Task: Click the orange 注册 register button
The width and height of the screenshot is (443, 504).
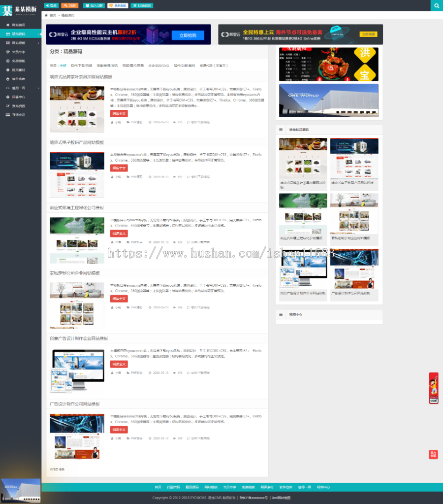Action: (x=70, y=5)
